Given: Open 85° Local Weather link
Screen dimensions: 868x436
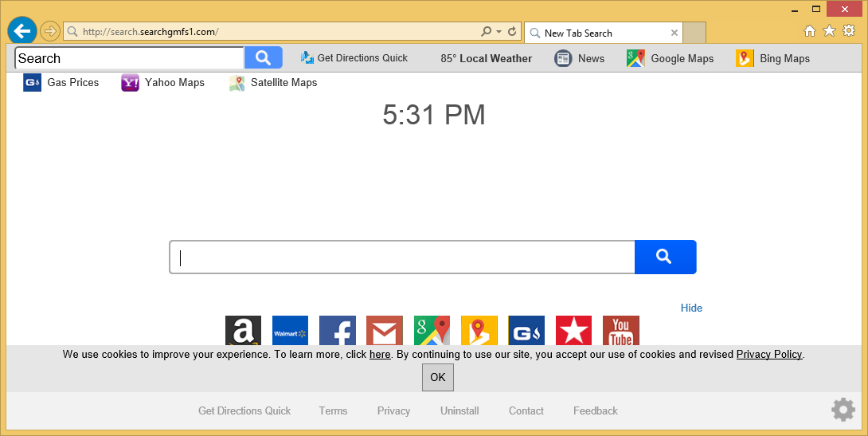Looking at the screenshot, I should point(486,58).
